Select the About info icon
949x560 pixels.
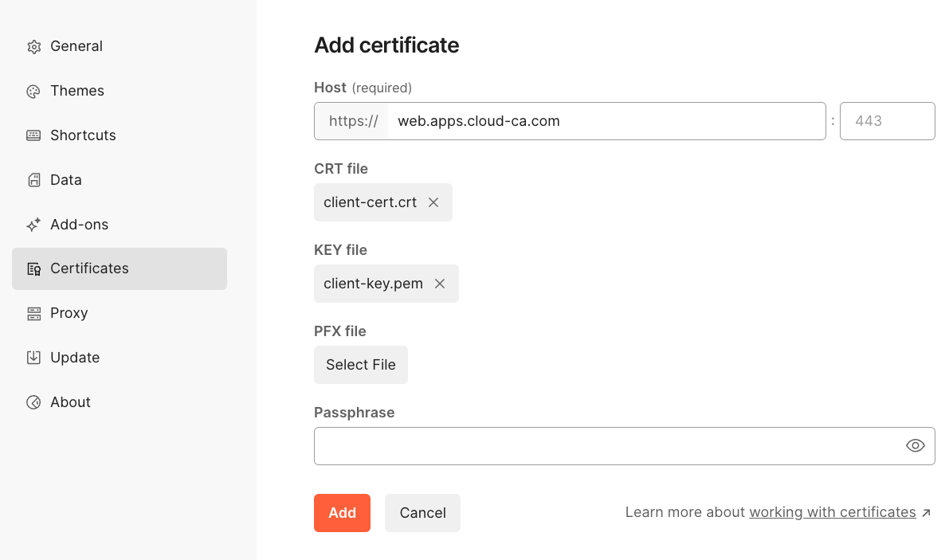(33, 402)
